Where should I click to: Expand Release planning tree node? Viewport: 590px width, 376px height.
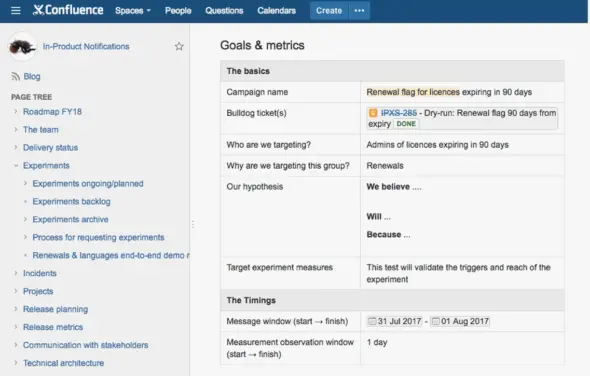pyautogui.click(x=15, y=309)
